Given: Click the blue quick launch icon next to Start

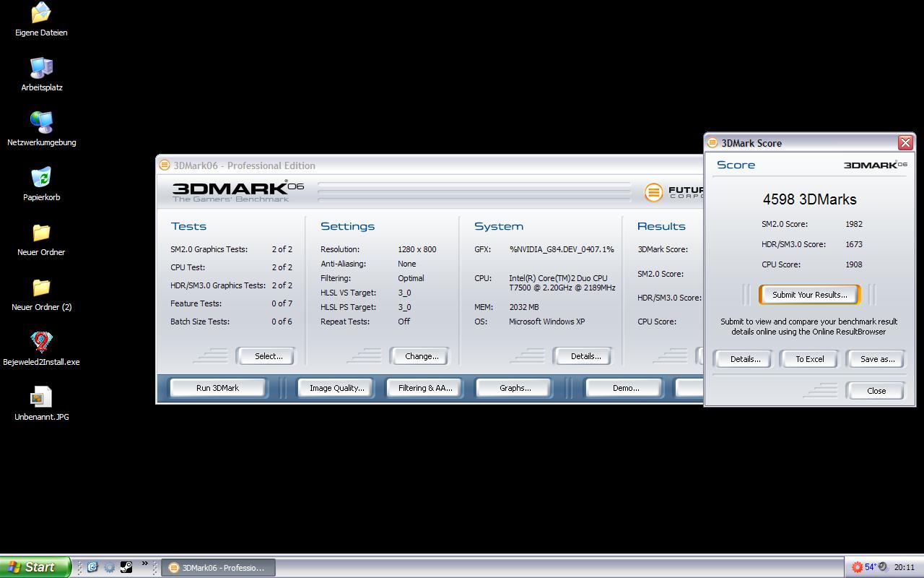Looking at the screenshot, I should pyautogui.click(x=92, y=567).
